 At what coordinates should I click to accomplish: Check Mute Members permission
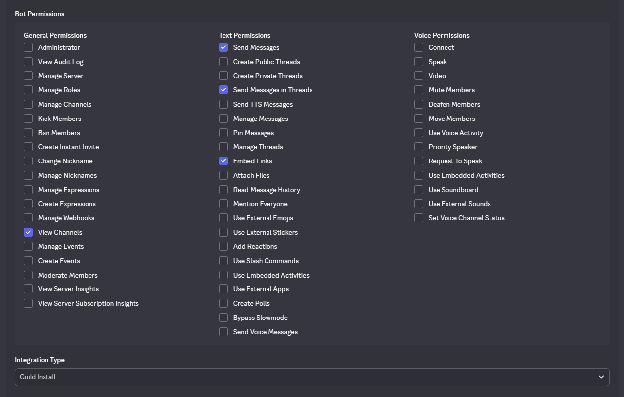point(418,90)
